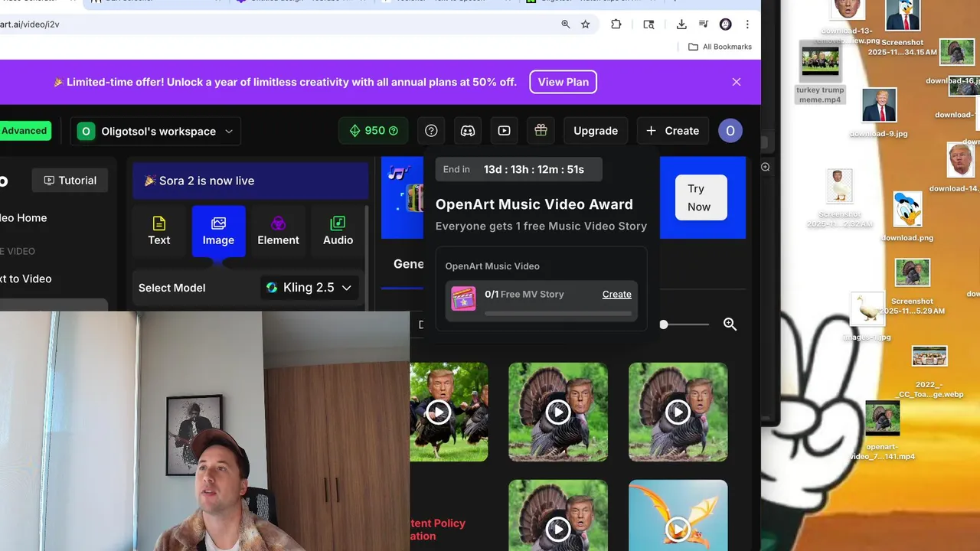Open the browser three-dot menu
This screenshot has width=980, height=551.
[747, 24]
